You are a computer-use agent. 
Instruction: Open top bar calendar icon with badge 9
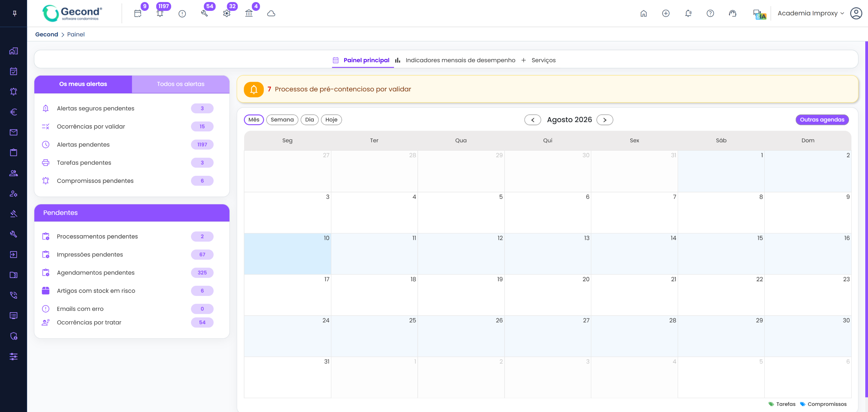click(138, 14)
